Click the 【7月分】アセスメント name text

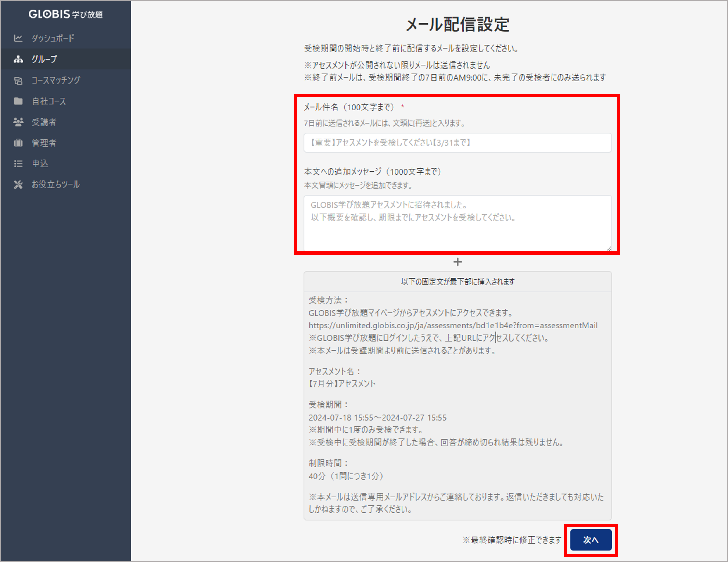342,384
